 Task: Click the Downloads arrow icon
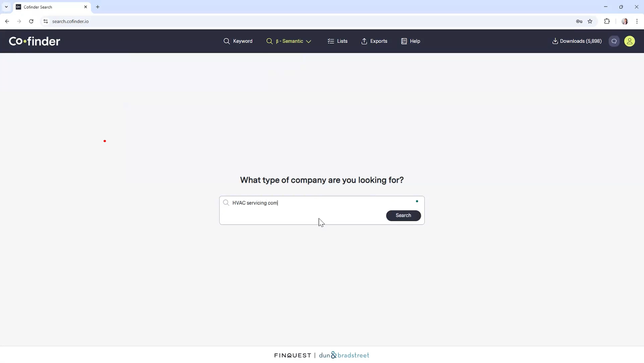click(x=555, y=41)
